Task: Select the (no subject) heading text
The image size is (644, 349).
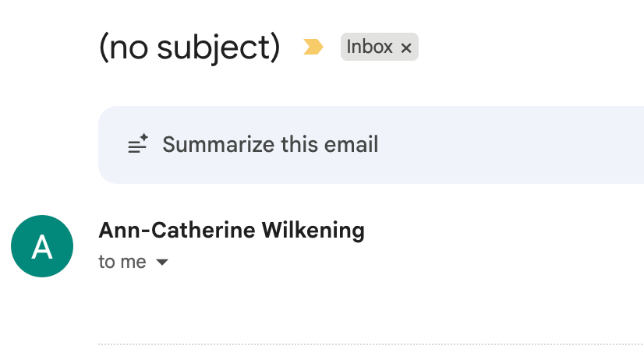Action: coord(189,48)
